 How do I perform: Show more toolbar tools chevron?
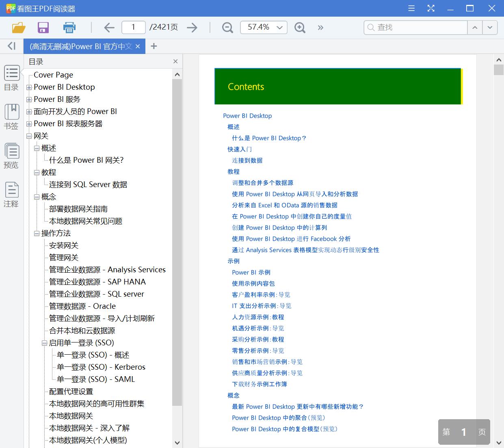[320, 28]
